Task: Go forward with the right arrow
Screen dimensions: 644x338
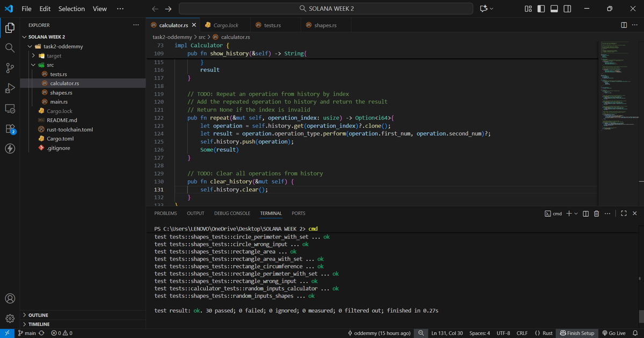Action: point(169,9)
